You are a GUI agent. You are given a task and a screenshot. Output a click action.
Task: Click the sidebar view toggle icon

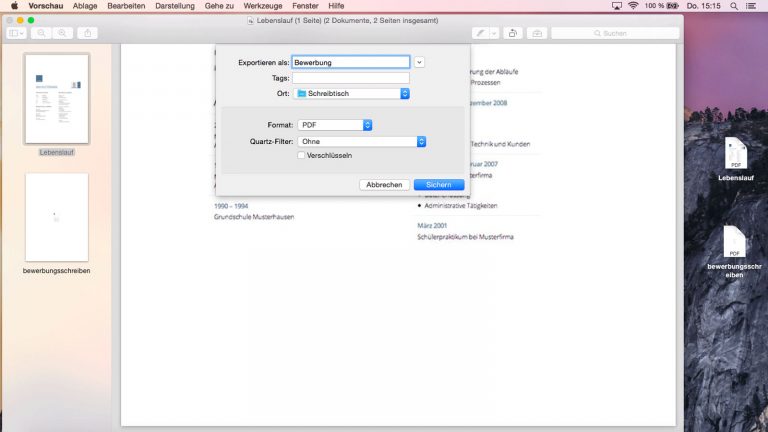click(18, 33)
